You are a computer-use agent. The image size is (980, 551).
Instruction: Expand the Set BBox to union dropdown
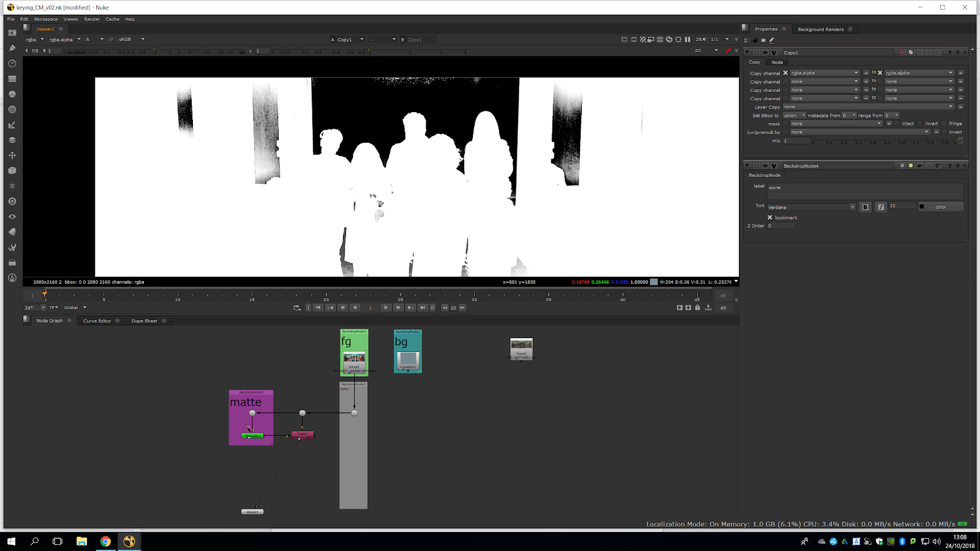pyautogui.click(x=794, y=115)
